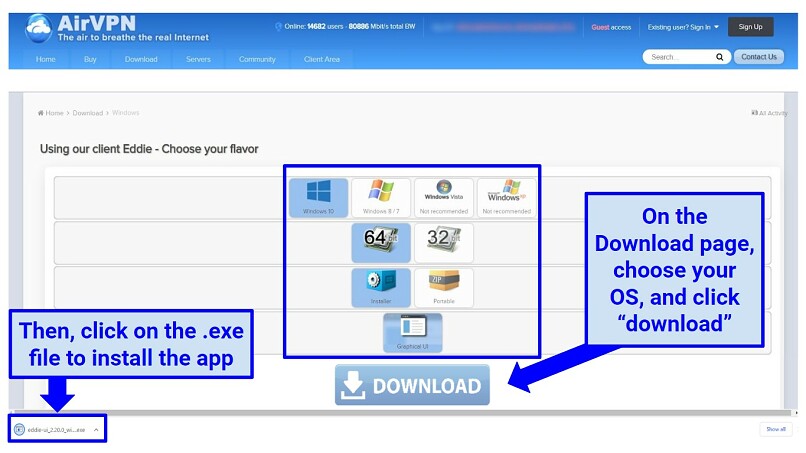The width and height of the screenshot is (806, 453).
Task: Choose the Windows 8 / 7 option
Action: click(380, 197)
